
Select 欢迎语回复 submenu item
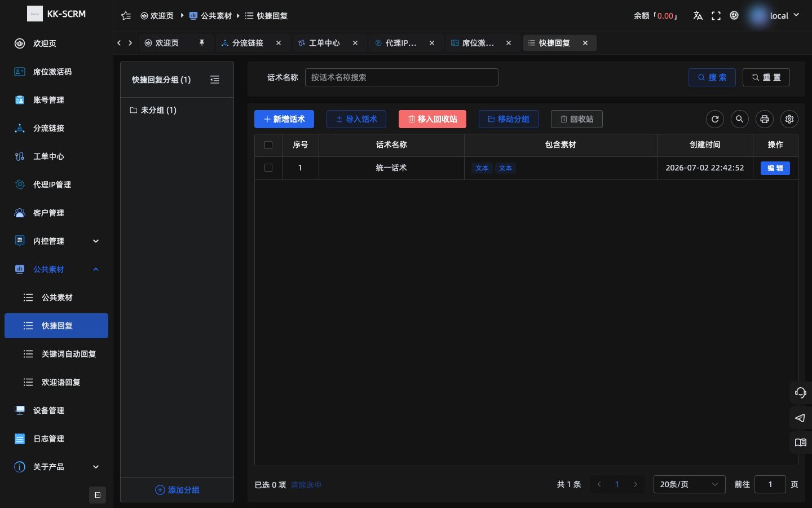[56, 382]
